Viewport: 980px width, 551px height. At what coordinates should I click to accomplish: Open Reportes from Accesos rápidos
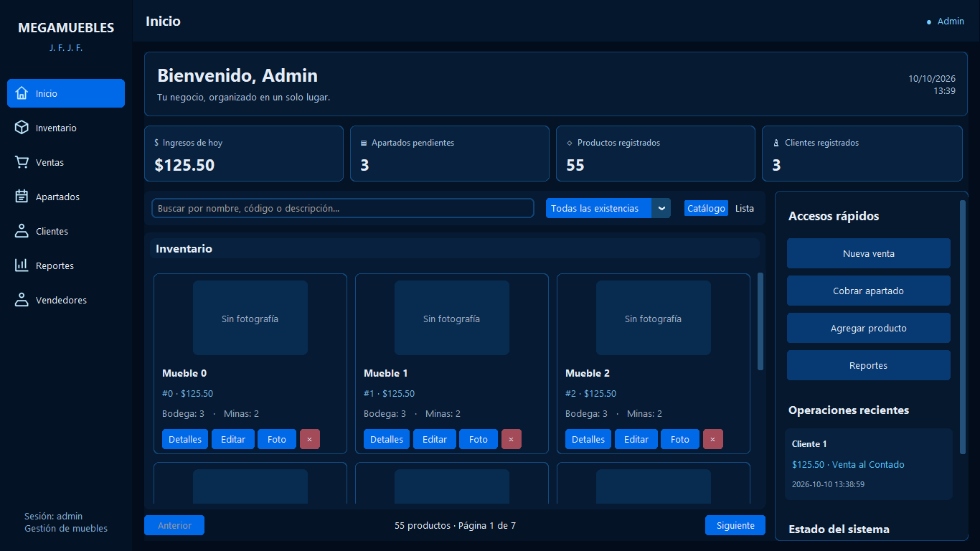pyautogui.click(x=868, y=365)
